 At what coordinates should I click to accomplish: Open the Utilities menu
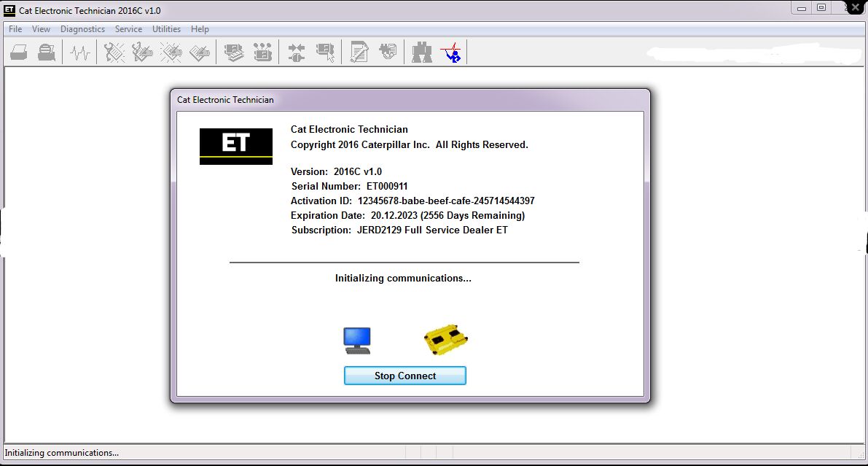coord(167,29)
